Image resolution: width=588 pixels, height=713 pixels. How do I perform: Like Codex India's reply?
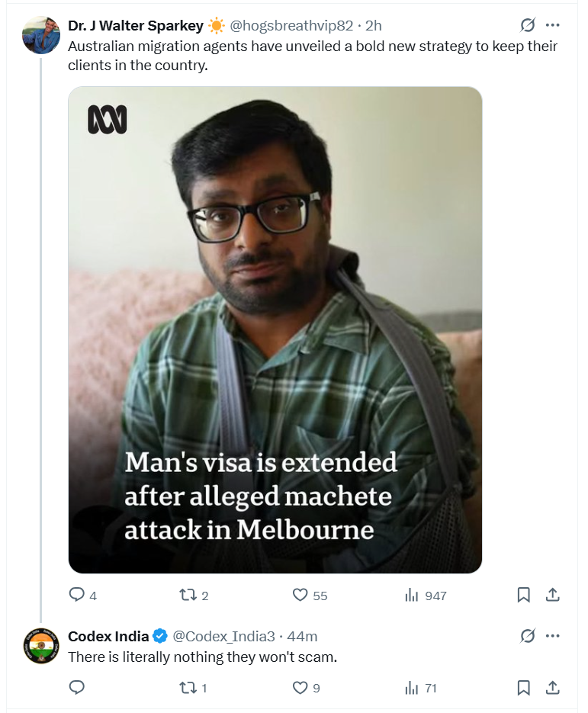pyautogui.click(x=300, y=688)
